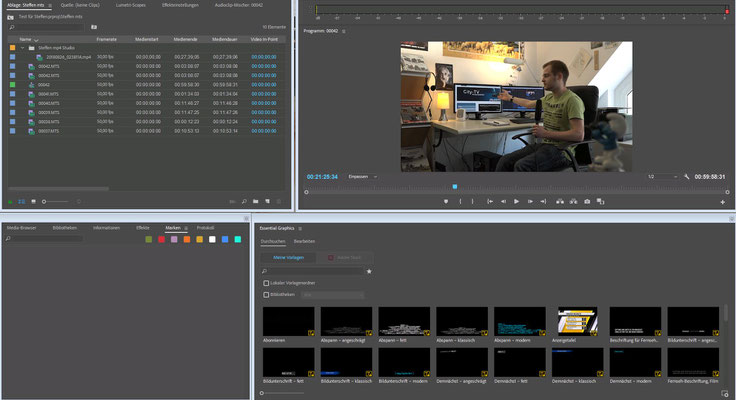This screenshot has height=400, width=736.
Task: Open the Effekteinstellungen tab
Action: click(x=180, y=5)
